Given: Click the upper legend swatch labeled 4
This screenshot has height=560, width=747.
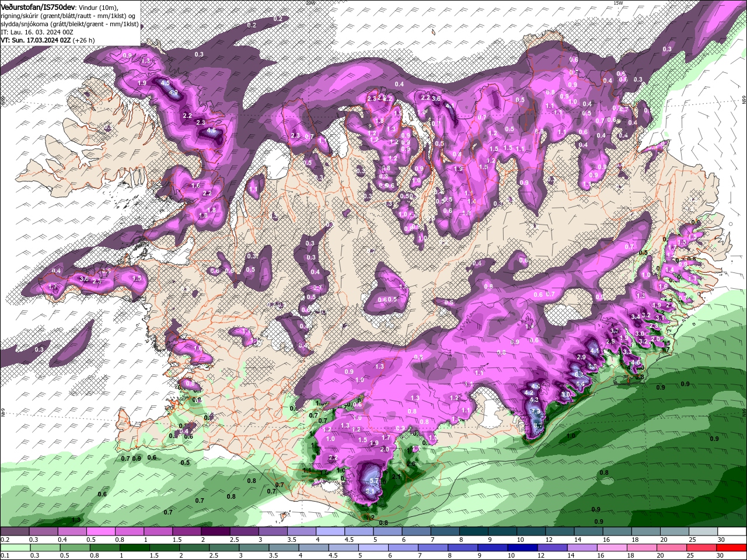Looking at the screenshot, I should coord(330,531).
